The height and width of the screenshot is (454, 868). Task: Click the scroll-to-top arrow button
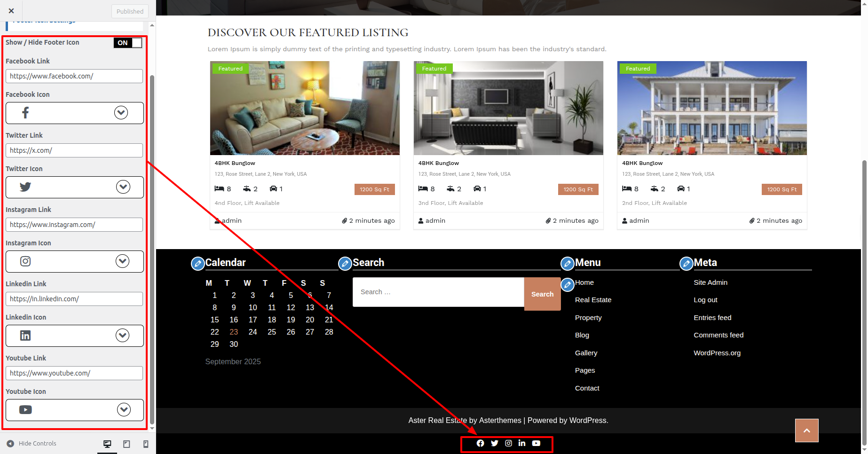pyautogui.click(x=806, y=431)
